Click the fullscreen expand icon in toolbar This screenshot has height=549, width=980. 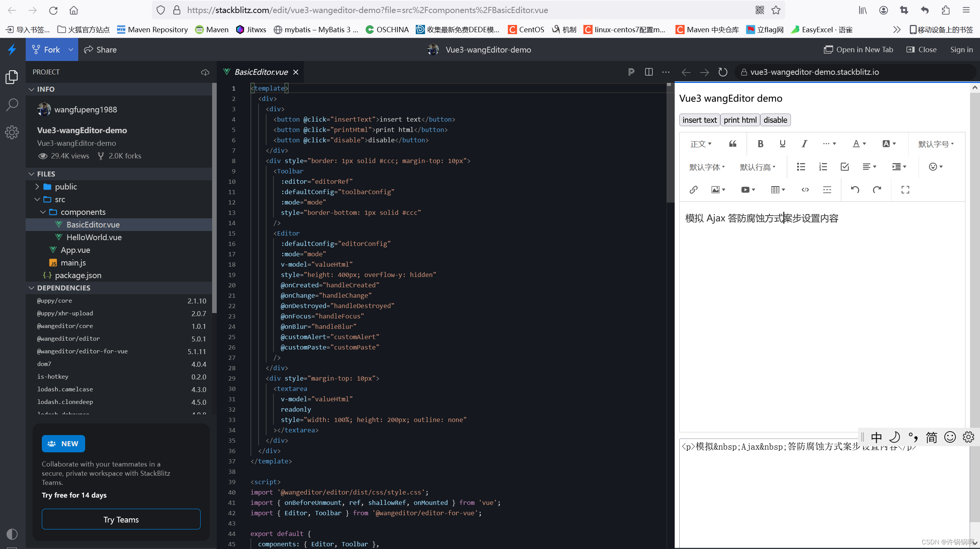pyautogui.click(x=905, y=189)
